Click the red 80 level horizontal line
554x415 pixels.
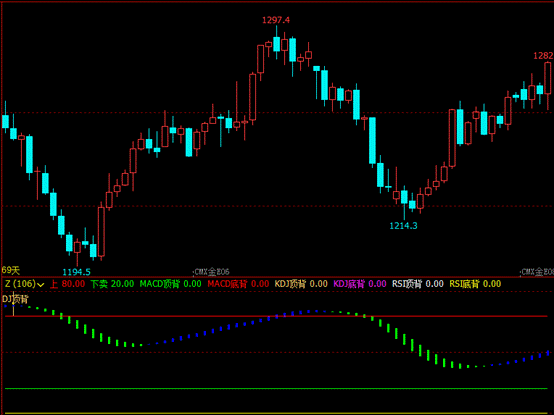coord(276,316)
